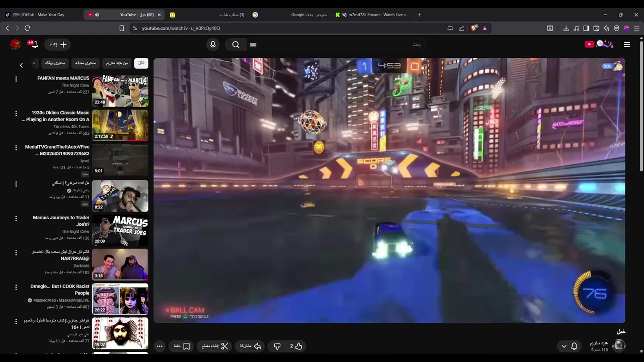Click the voice search microphone icon
This screenshot has height=362, width=644.
[x=213, y=44]
